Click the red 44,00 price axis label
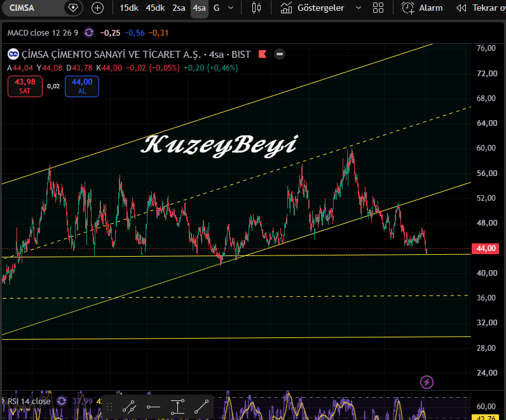506x420 pixels. click(x=486, y=248)
